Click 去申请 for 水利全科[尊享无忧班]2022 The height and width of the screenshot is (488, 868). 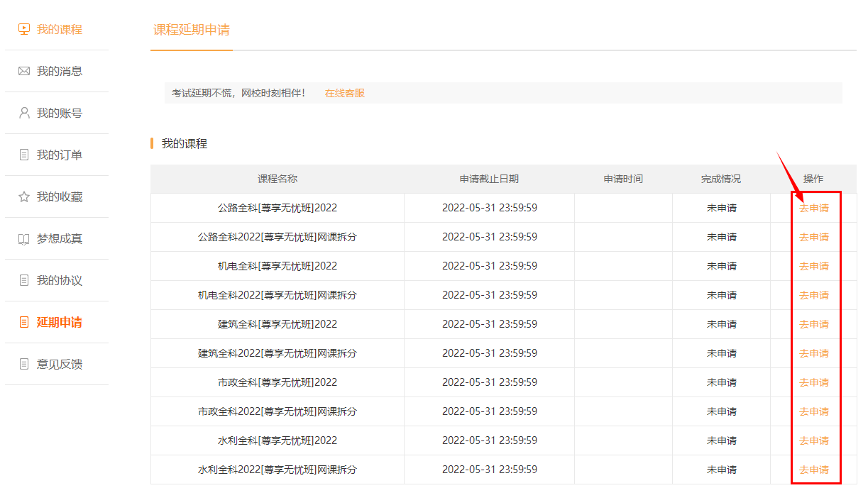pyautogui.click(x=813, y=440)
